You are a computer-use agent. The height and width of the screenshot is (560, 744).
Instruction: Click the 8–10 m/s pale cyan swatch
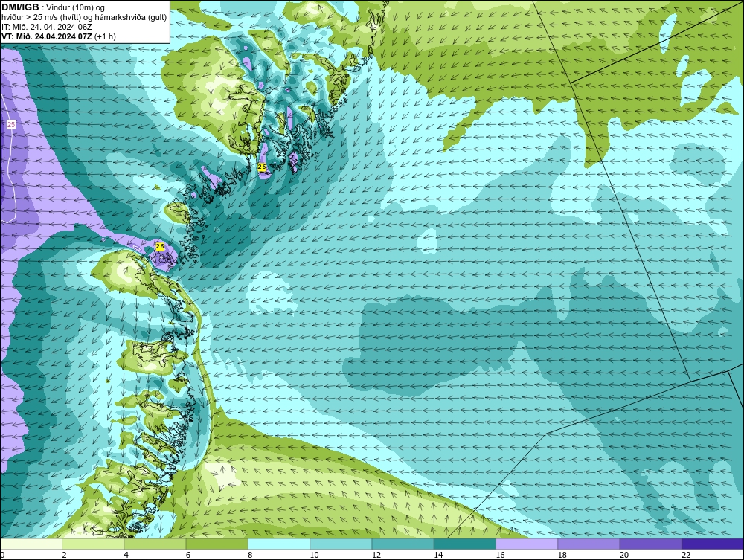[279, 544]
